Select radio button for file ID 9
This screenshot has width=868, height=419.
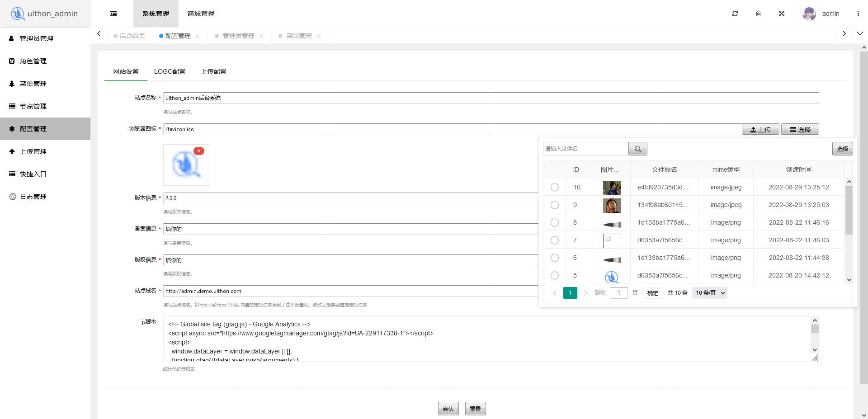click(555, 205)
